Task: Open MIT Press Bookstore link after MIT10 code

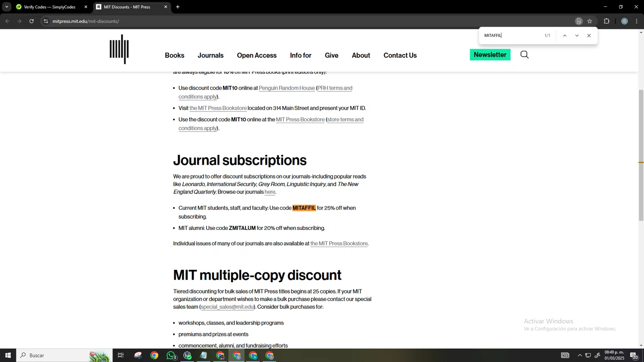Action: 300,120
